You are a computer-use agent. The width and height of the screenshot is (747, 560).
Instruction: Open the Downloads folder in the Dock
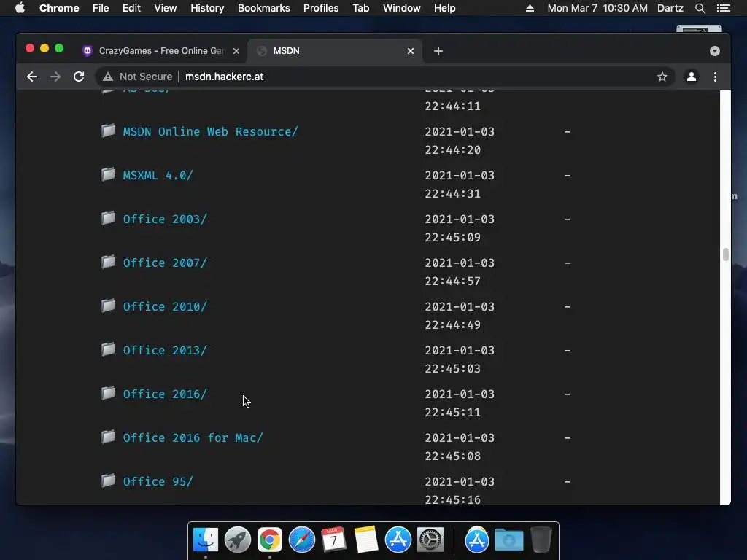coord(508,540)
